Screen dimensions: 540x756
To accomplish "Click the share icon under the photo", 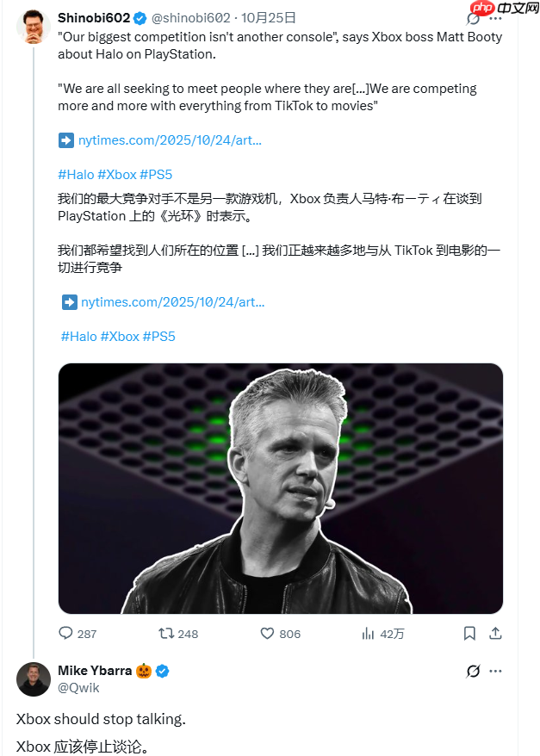I will pyautogui.click(x=495, y=633).
